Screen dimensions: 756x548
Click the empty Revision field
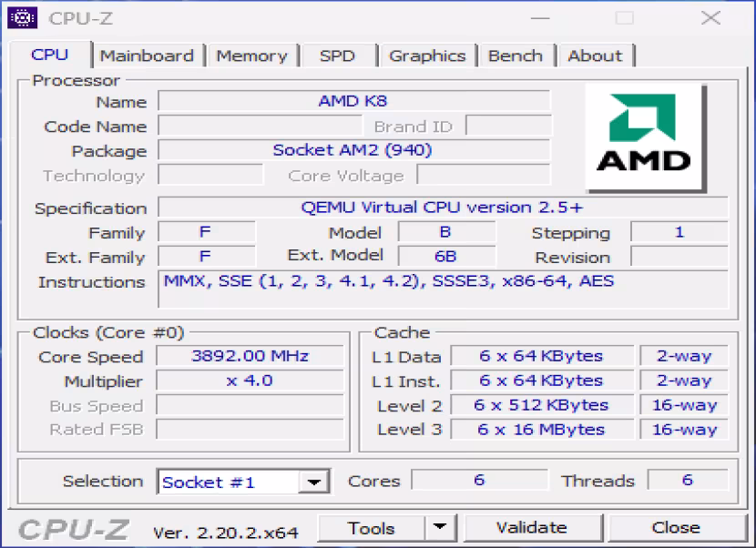(x=679, y=256)
